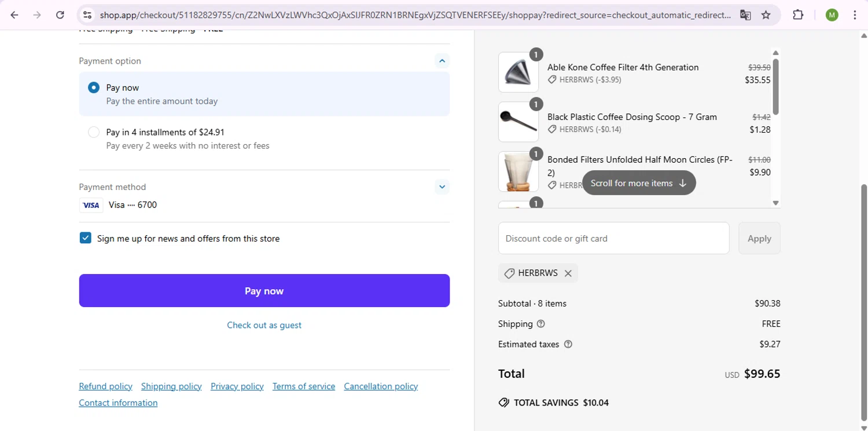Click the discount tag under Able Kone filter
Viewport: 868px width, 431px height.
click(552, 80)
